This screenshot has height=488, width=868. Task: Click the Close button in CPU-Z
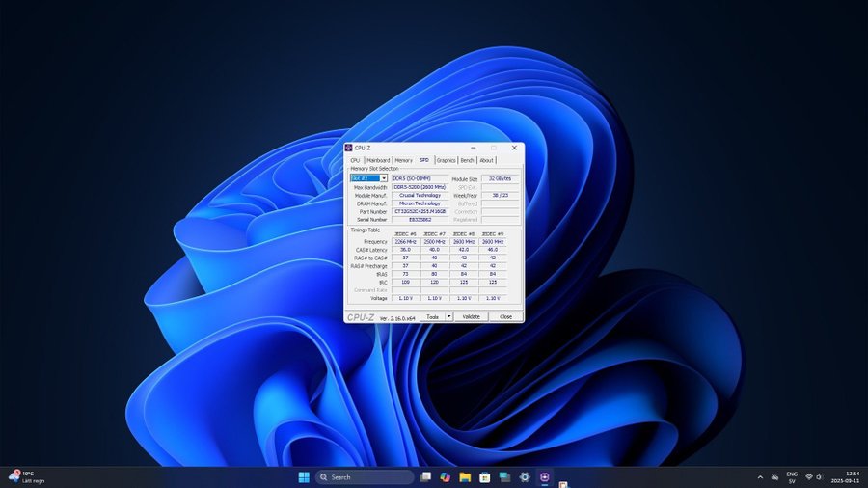pos(505,317)
